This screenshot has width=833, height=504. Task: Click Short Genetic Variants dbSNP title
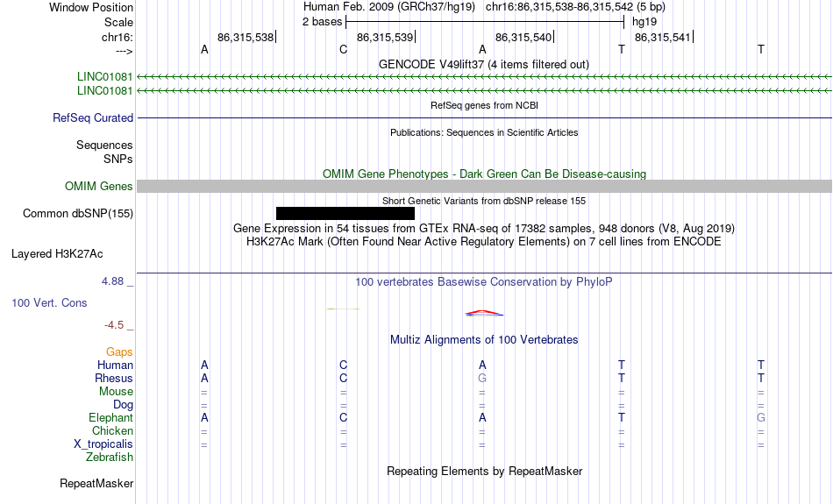pos(484,201)
